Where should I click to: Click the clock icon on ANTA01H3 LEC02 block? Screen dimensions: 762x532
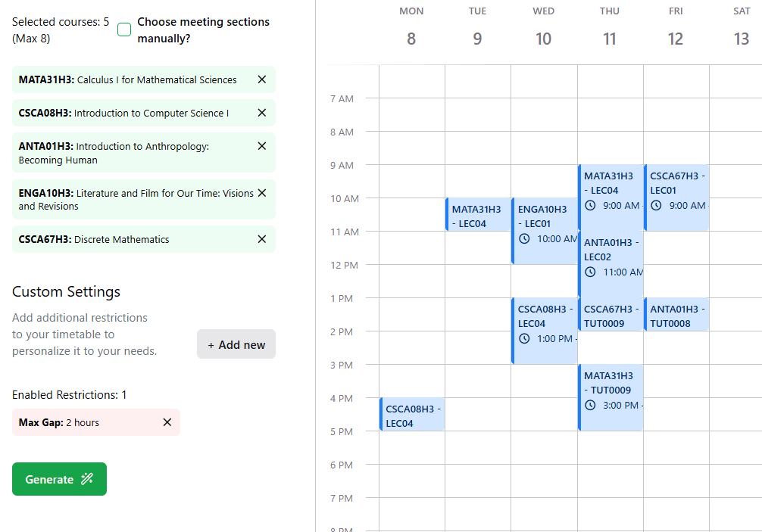590,272
